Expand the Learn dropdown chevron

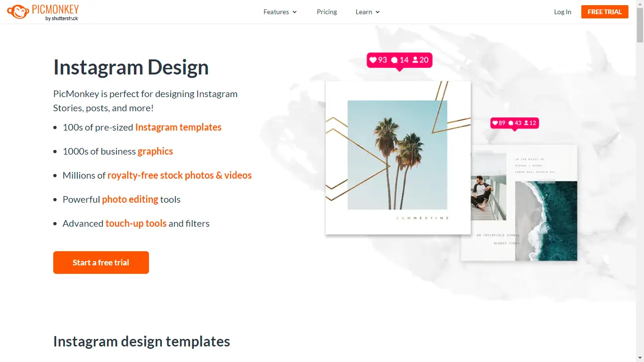[378, 12]
